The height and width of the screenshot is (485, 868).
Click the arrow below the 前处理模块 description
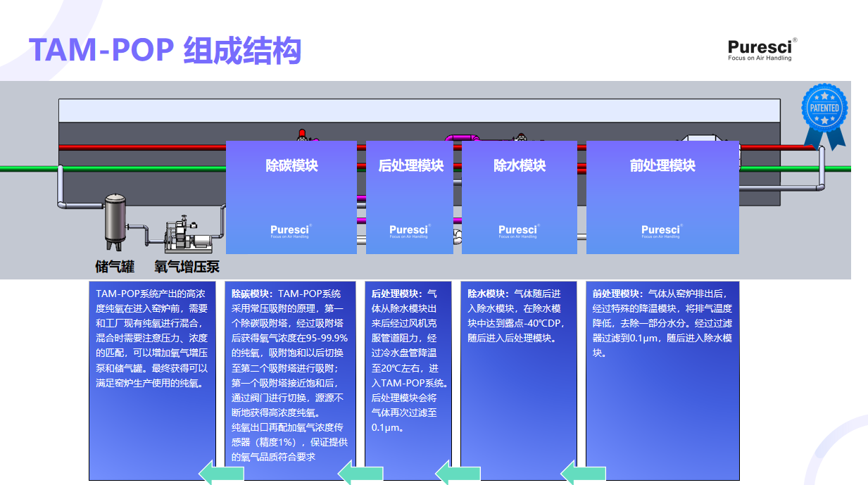[583, 472]
